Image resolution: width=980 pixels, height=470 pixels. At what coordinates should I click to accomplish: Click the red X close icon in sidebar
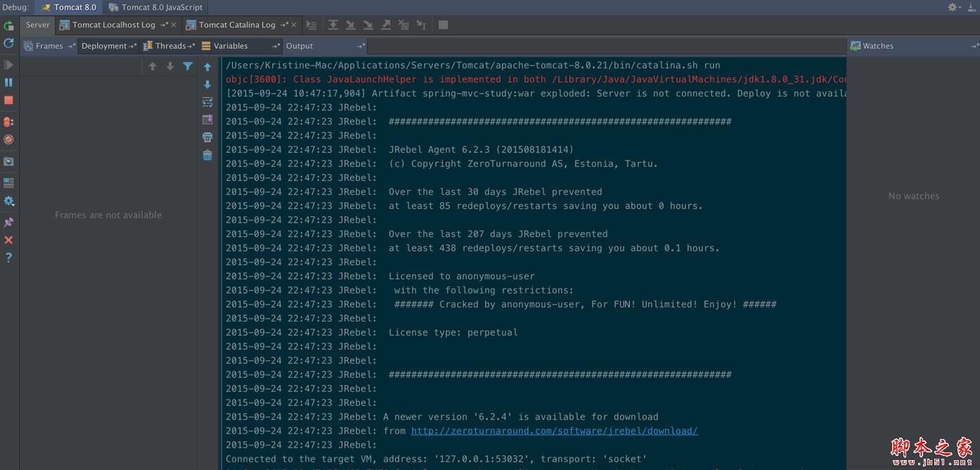pyautogui.click(x=8, y=240)
